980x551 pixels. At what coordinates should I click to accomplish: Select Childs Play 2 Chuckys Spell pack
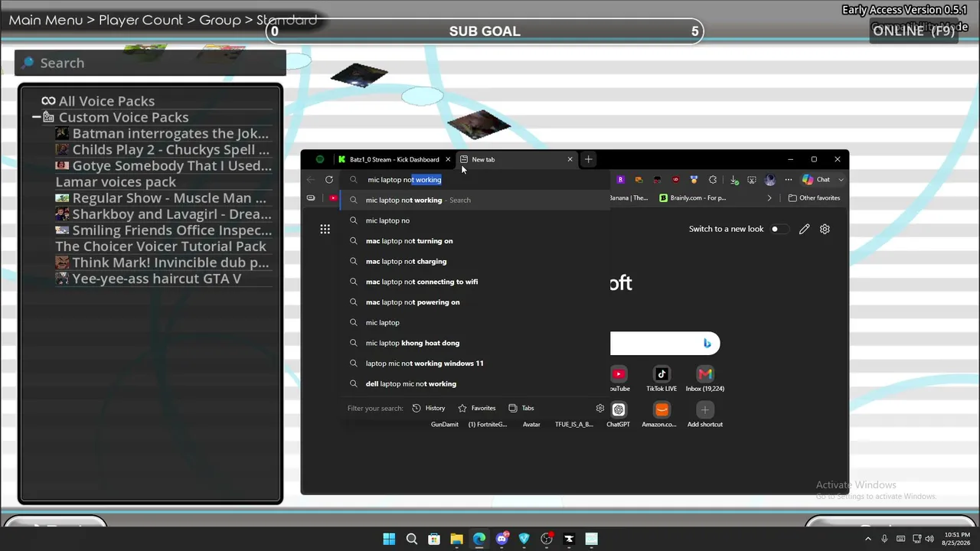[x=162, y=149]
